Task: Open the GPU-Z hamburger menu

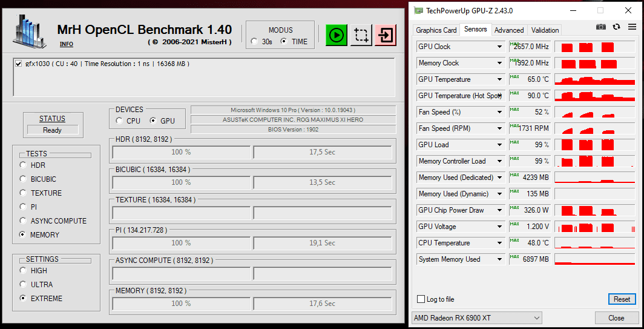Action: click(x=632, y=27)
